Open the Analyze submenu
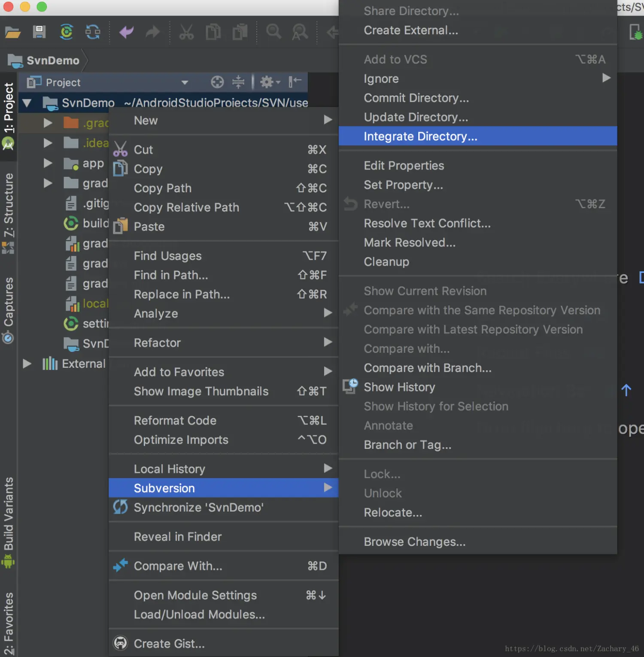Viewport: 644px width, 657px height. coord(223,314)
